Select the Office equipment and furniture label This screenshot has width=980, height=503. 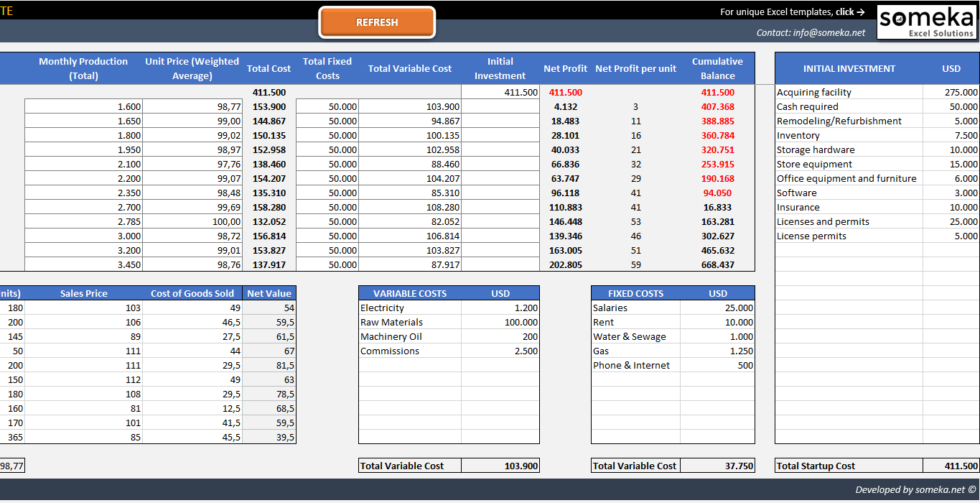point(846,178)
